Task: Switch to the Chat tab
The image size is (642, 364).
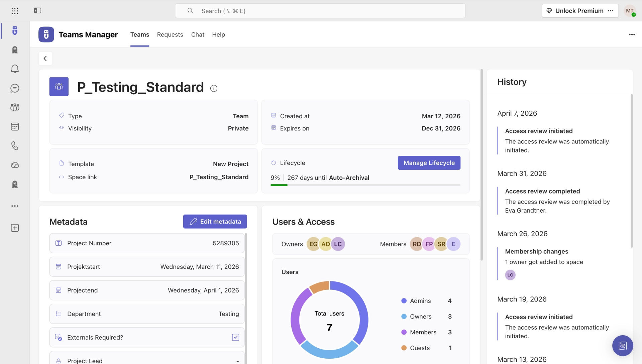Action: (x=198, y=34)
